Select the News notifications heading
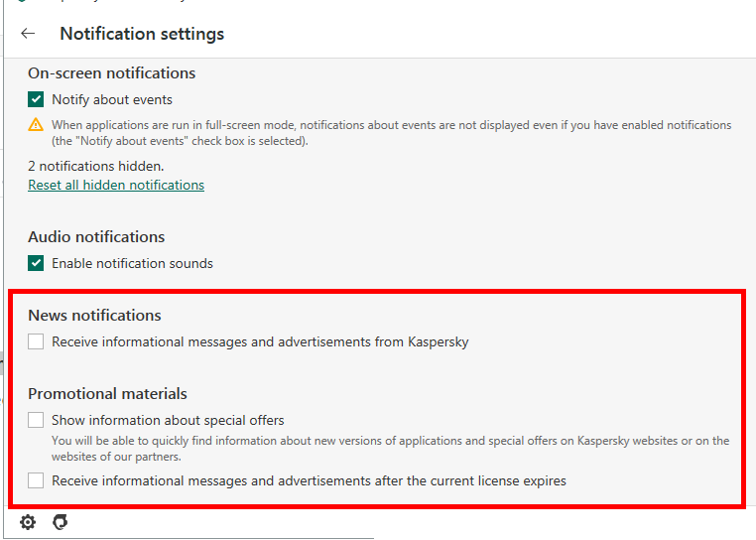 [x=94, y=315]
